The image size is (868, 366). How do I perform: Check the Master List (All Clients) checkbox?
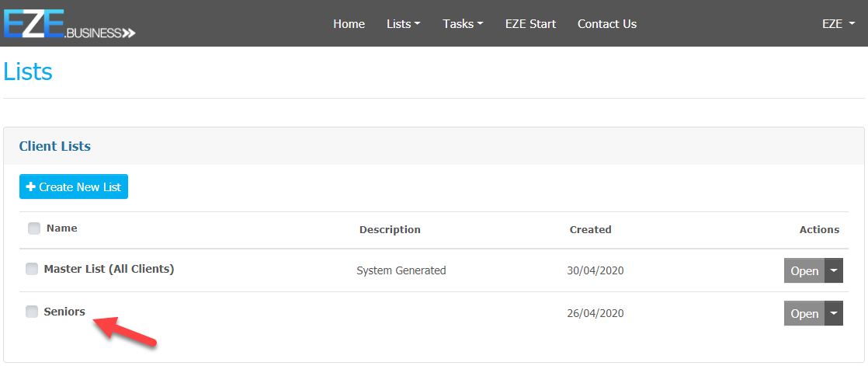click(x=32, y=269)
